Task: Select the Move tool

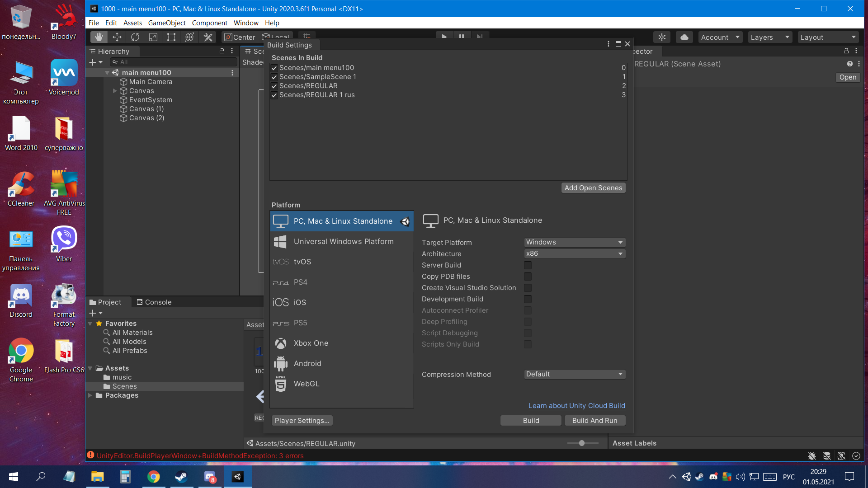Action: [117, 37]
